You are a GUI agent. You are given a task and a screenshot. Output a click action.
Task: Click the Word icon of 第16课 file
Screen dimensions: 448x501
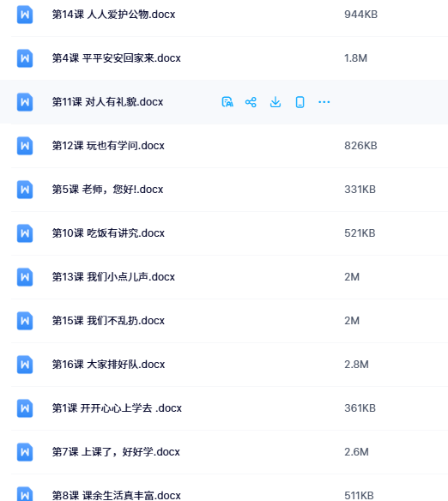click(x=25, y=365)
